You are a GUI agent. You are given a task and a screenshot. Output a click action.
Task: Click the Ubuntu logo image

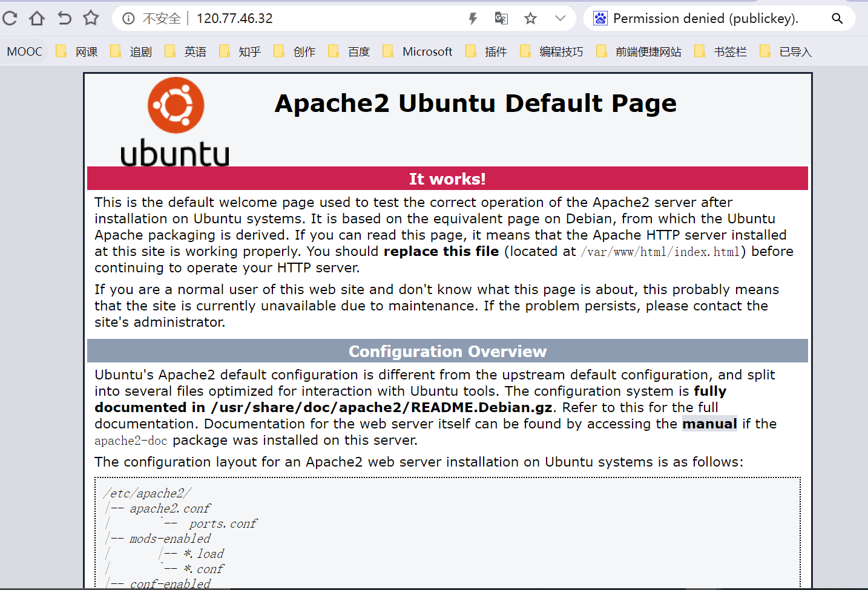[176, 122]
